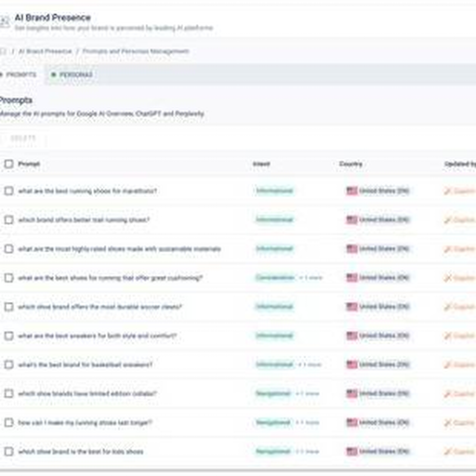
Task: Sort by the Country column header
Action: click(350, 164)
